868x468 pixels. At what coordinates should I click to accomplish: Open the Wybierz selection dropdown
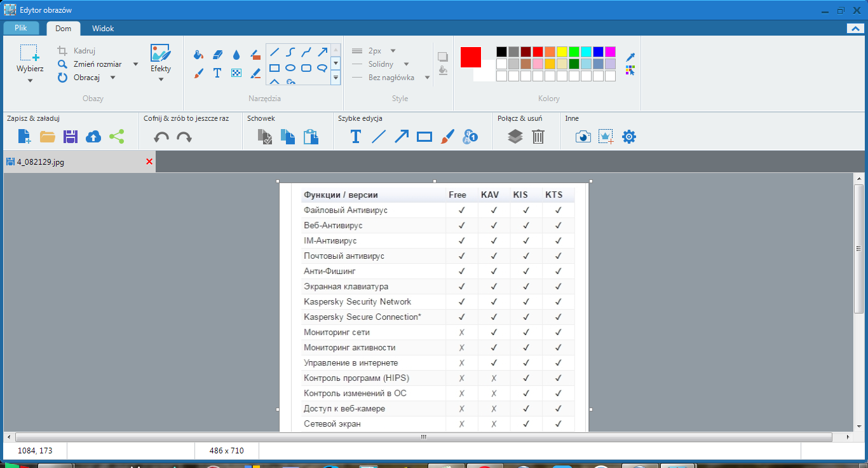pyautogui.click(x=30, y=80)
